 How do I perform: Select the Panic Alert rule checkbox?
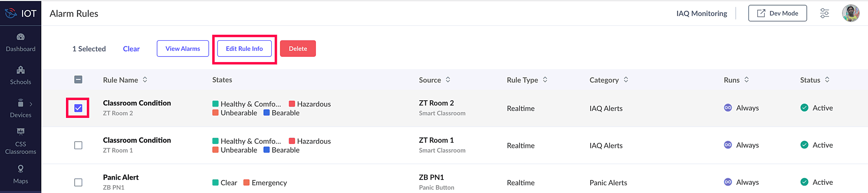click(78, 183)
